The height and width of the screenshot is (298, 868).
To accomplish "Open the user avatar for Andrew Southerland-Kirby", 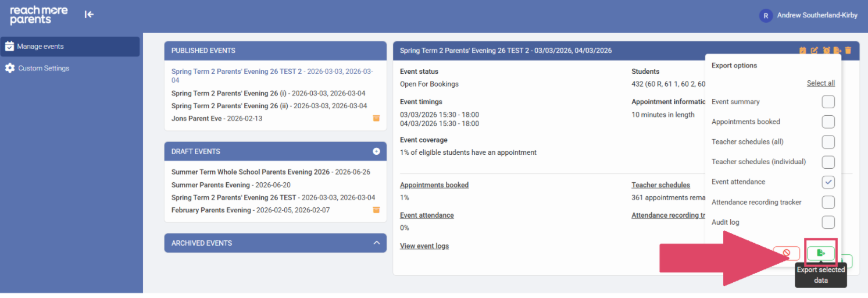I will tap(766, 16).
